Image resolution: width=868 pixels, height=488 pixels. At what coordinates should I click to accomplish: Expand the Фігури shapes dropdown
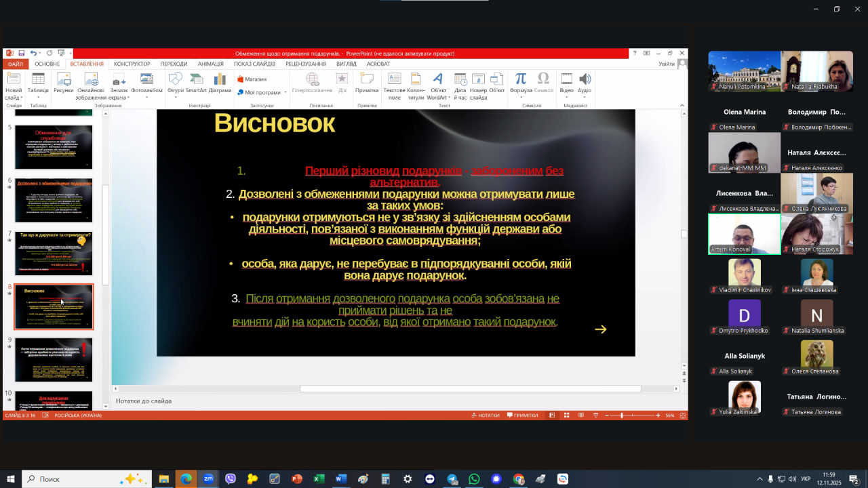coord(175,97)
